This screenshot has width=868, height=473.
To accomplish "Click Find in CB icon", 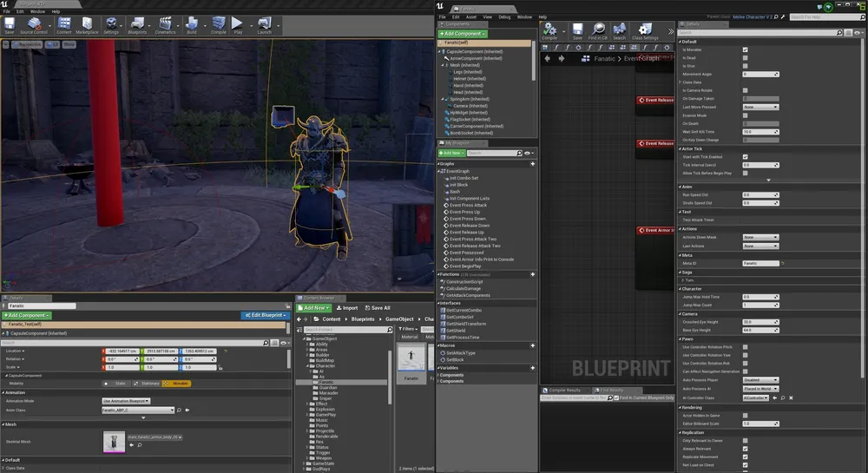I will point(598,30).
